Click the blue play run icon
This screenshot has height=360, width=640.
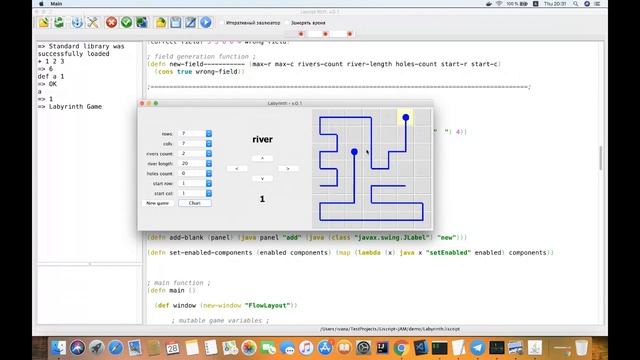206,22
